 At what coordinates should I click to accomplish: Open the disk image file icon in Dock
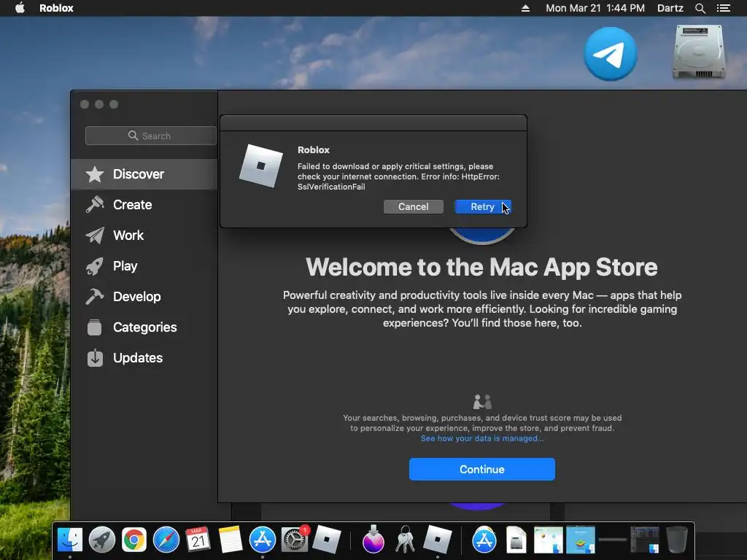516,540
